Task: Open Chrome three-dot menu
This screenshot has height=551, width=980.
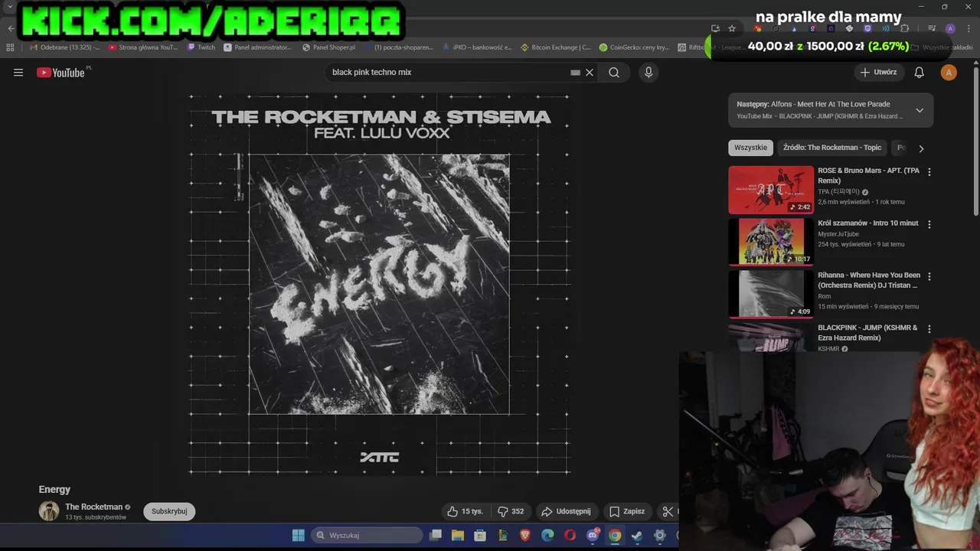Action: click(969, 28)
